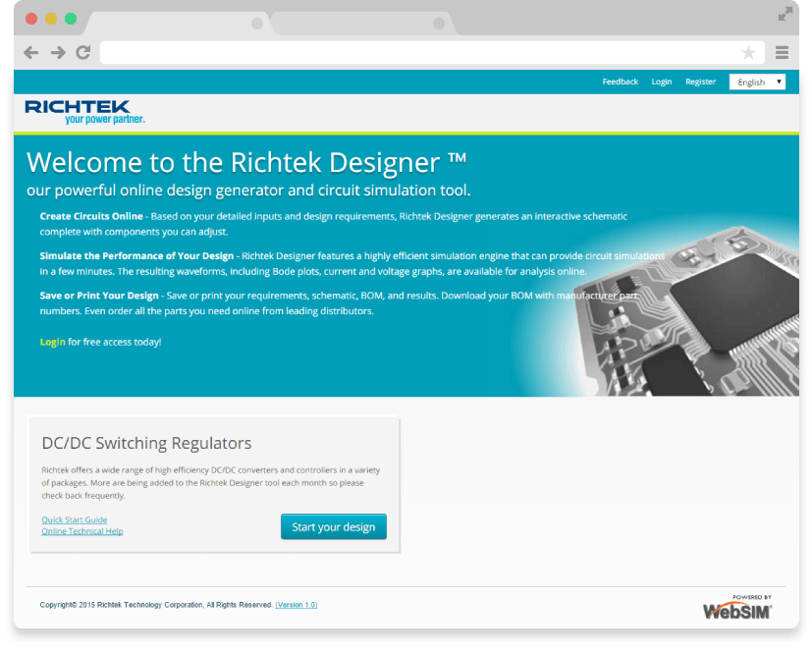Screen dimensions: 812x655
Task: Open the Login link in top bar
Action: point(662,82)
